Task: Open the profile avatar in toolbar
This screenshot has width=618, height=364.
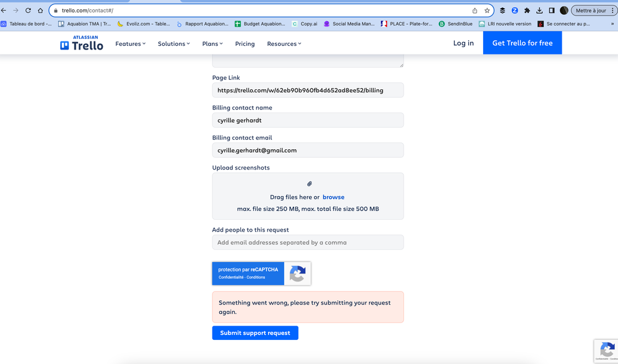Action: pos(564,11)
